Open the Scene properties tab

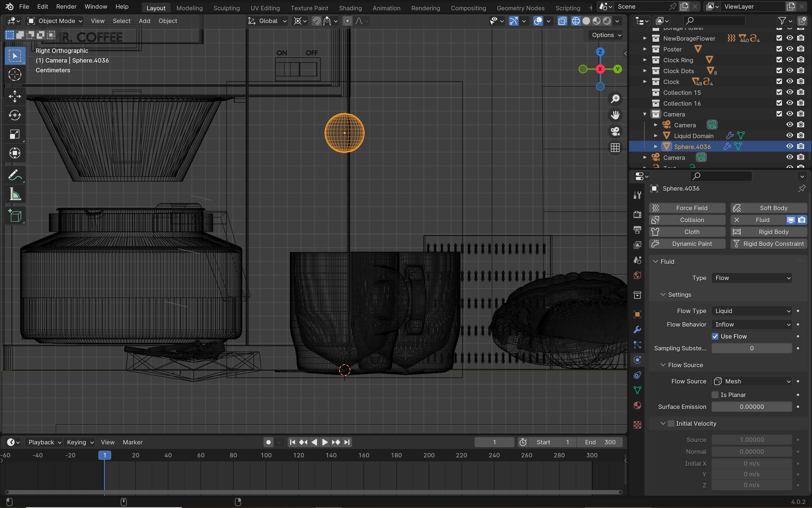(x=637, y=260)
